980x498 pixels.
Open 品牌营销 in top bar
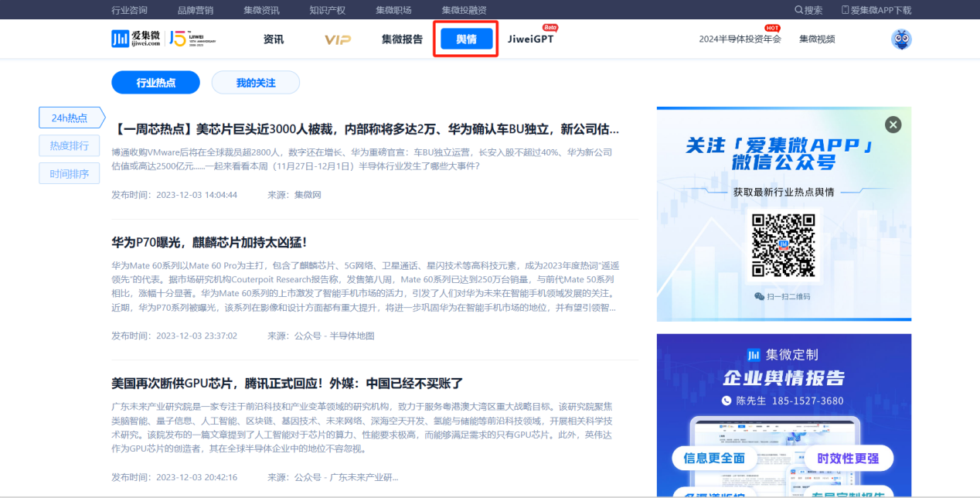(x=195, y=10)
